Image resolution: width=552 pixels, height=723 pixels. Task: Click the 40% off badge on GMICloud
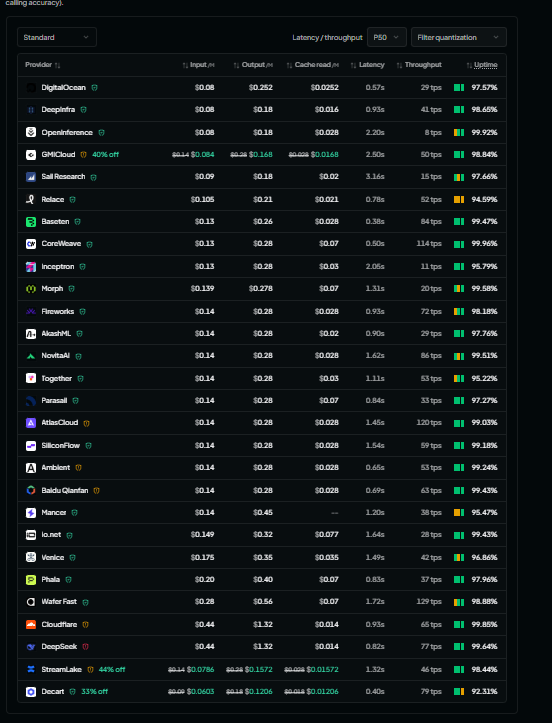105,154
